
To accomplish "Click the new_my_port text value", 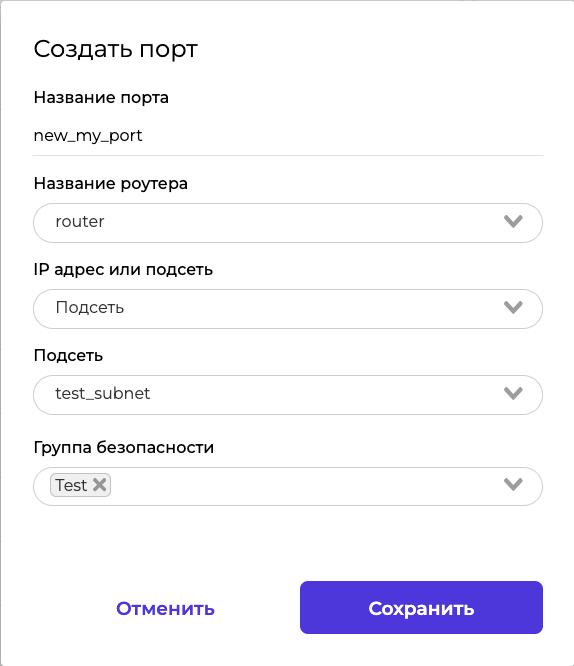I will [x=88, y=136].
